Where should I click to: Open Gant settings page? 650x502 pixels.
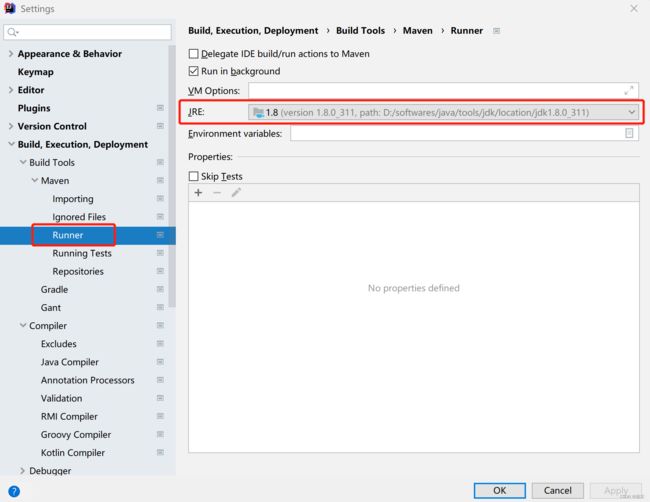click(51, 308)
